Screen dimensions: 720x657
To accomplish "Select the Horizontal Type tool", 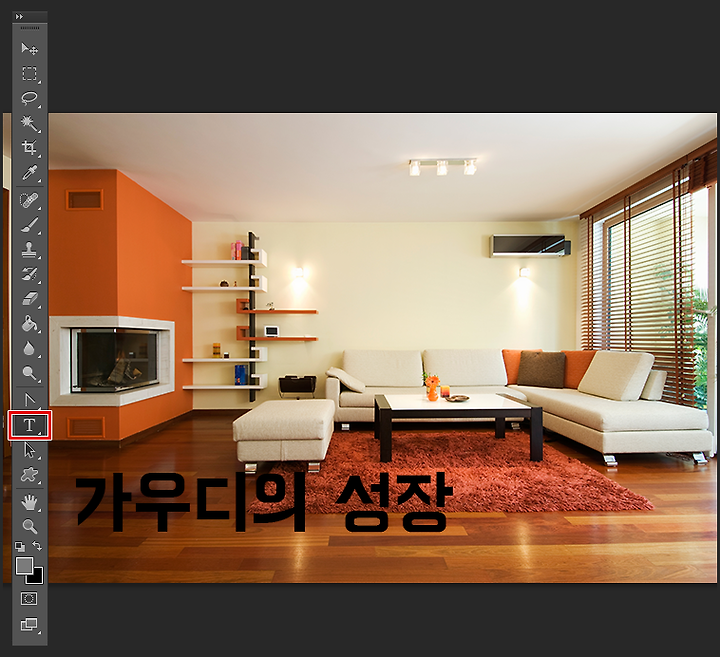I will [x=29, y=425].
